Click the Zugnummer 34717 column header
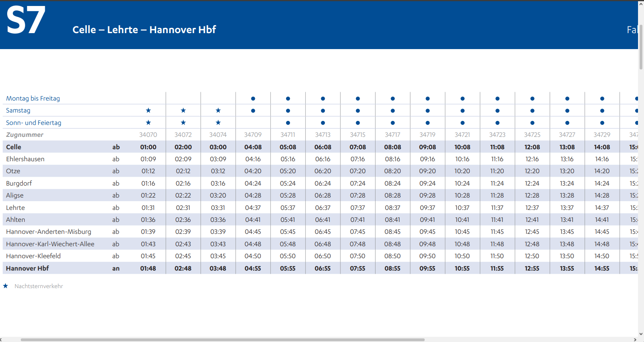Screen dimensions: 644x342 pyautogui.click(x=393, y=134)
